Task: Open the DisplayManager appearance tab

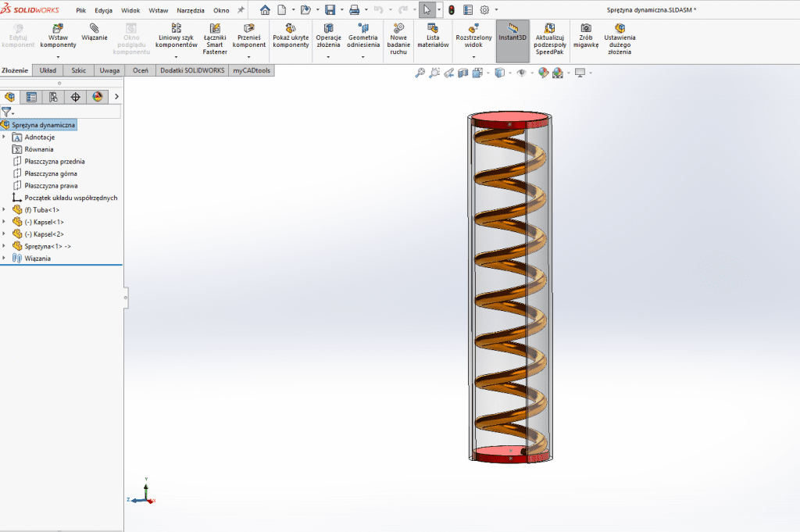Action: click(x=98, y=97)
